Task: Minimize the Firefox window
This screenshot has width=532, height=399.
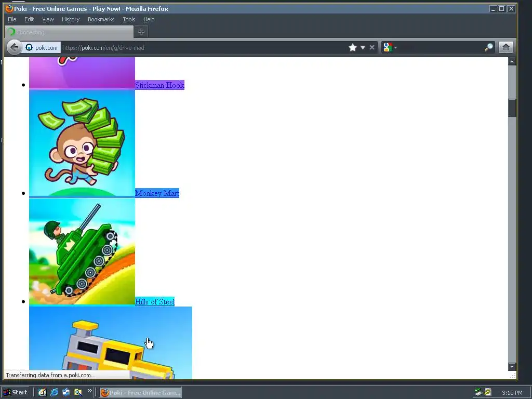Action: (493, 9)
